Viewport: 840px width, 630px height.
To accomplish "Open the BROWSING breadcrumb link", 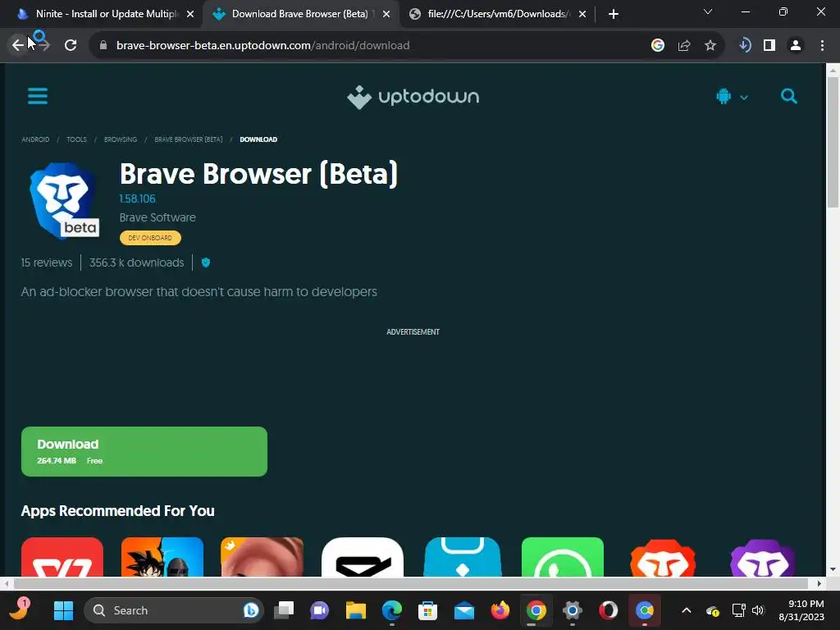I will (x=121, y=139).
